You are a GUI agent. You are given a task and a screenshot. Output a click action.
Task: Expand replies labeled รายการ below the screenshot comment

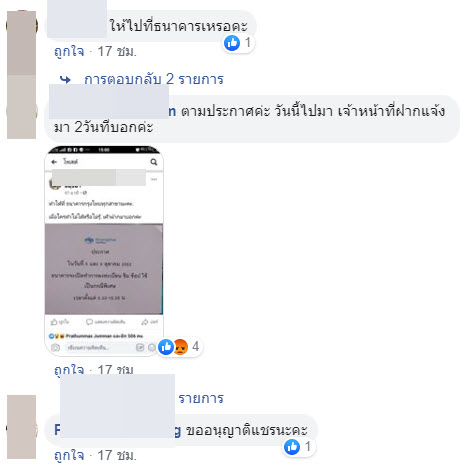(201, 398)
